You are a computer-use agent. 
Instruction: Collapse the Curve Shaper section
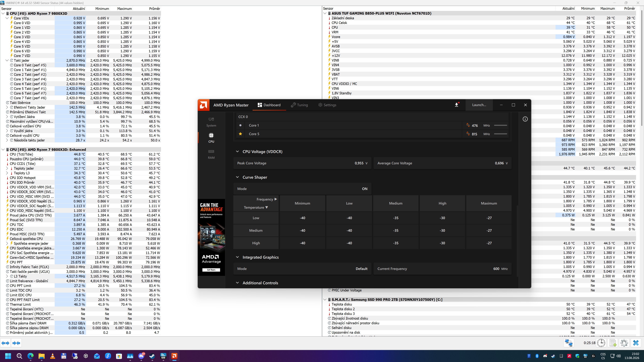237,177
